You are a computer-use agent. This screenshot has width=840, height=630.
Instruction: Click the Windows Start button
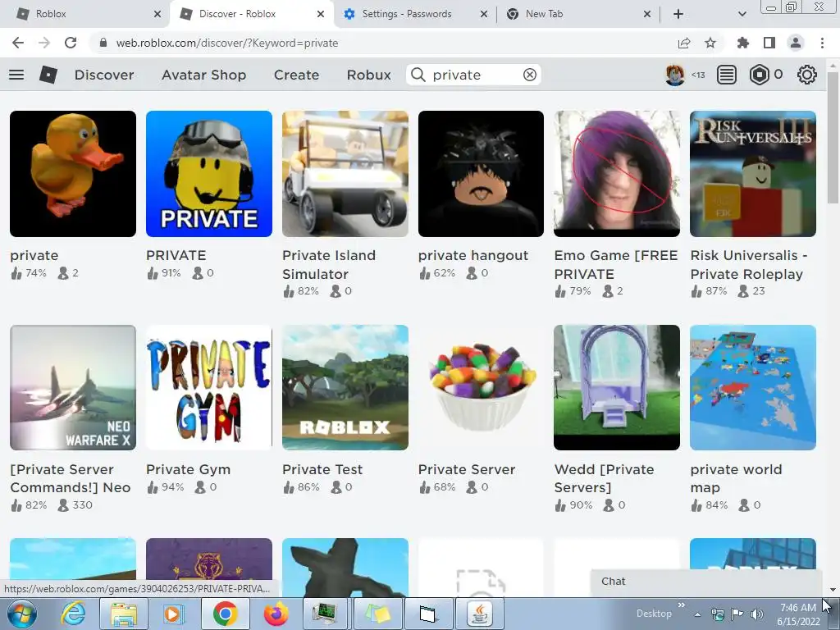pyautogui.click(x=22, y=614)
